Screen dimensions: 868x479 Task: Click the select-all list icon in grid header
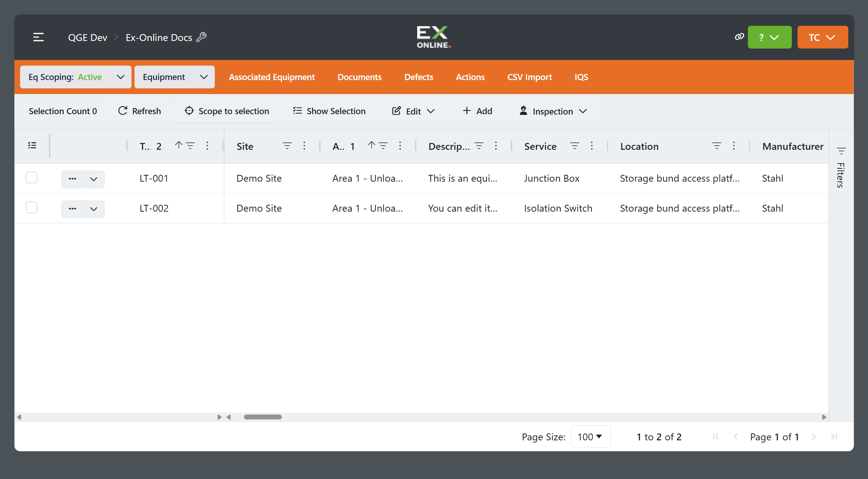coord(32,145)
